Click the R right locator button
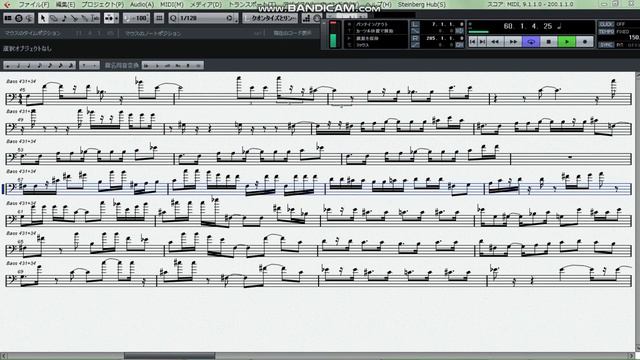640x360 pixels. click(x=415, y=38)
